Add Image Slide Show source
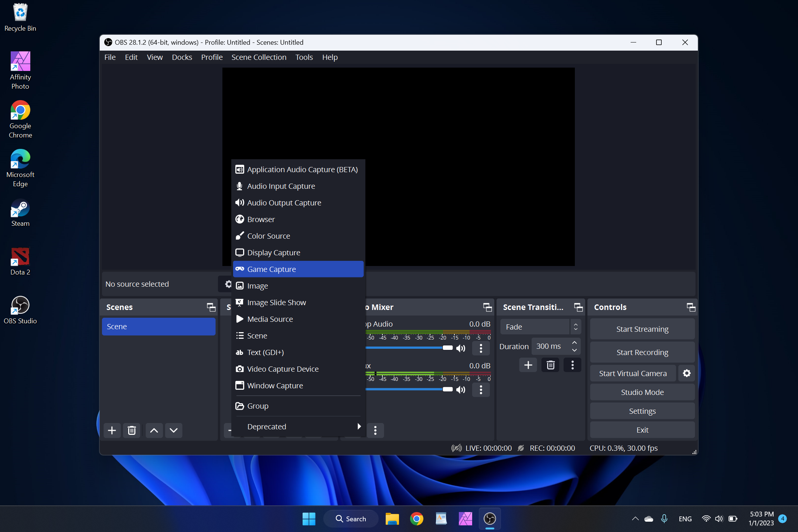Screen dimensions: 798x532 (298, 303)
